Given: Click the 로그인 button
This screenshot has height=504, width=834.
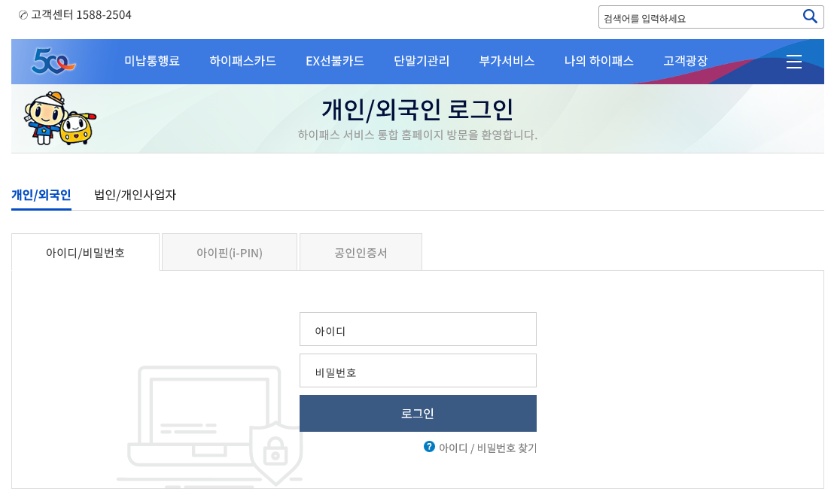Looking at the screenshot, I should [x=418, y=413].
